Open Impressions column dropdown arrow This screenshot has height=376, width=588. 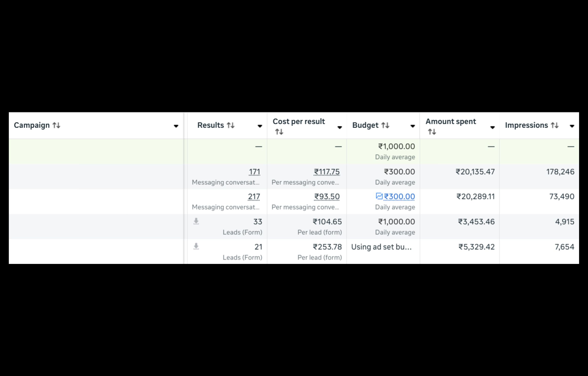(x=572, y=126)
